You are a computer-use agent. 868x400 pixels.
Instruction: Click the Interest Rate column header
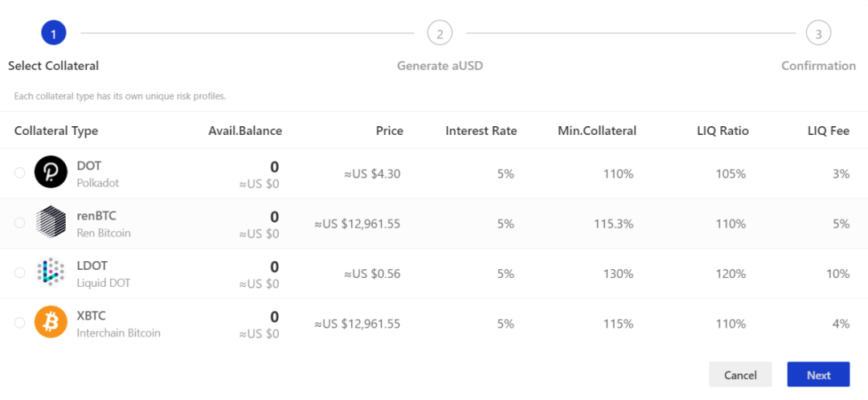point(481,131)
